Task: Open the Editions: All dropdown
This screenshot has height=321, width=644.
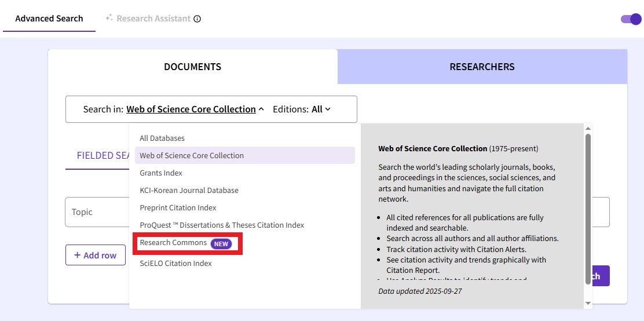Action: 320,109
